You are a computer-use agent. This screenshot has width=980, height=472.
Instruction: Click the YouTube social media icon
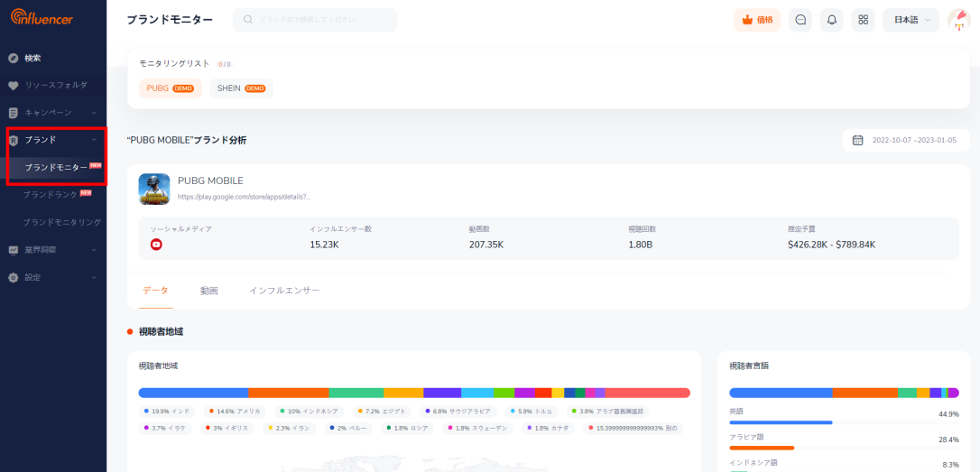tap(156, 245)
